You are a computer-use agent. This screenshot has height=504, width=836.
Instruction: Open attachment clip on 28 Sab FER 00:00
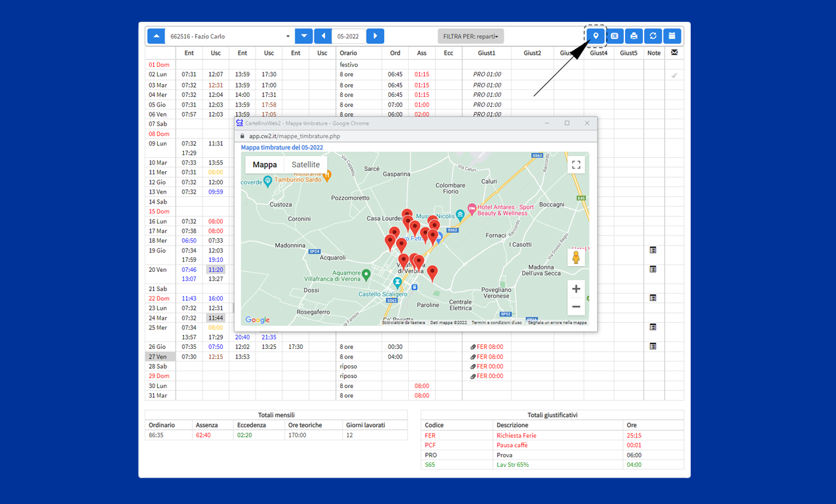tap(473, 366)
